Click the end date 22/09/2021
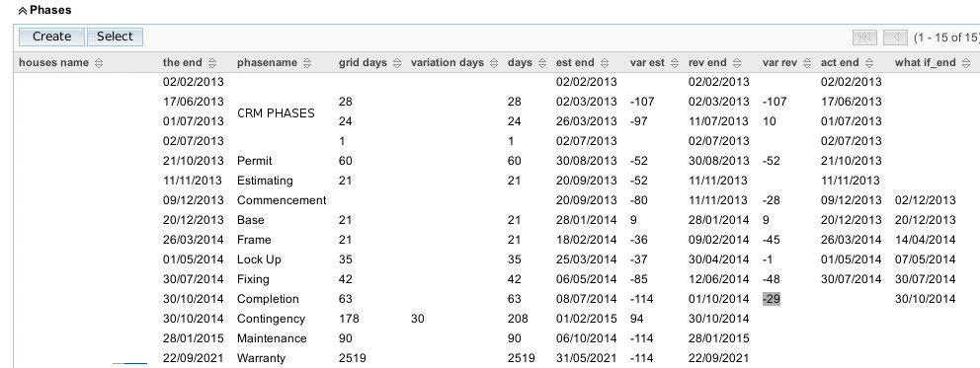 193,359
